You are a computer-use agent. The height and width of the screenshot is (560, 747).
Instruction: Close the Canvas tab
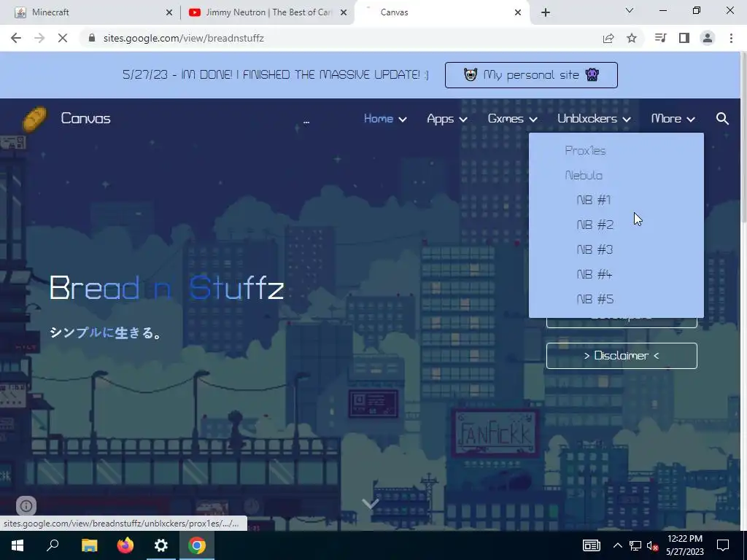click(x=518, y=12)
